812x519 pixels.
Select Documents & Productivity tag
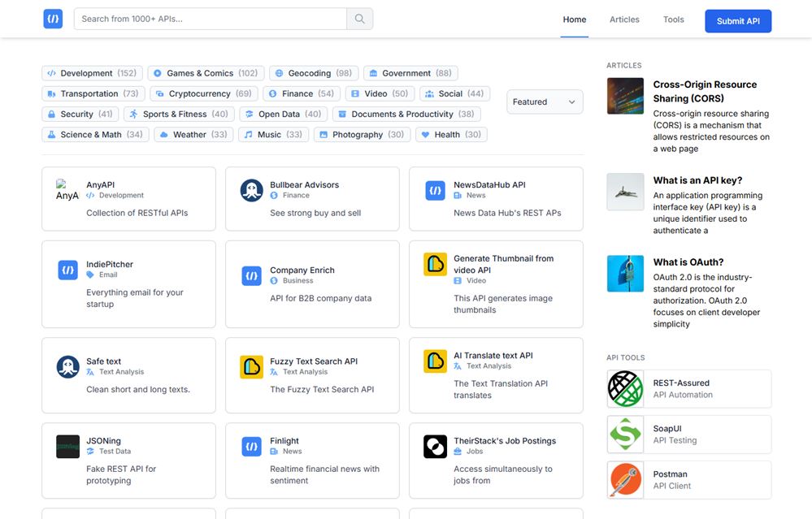pyautogui.click(x=406, y=115)
